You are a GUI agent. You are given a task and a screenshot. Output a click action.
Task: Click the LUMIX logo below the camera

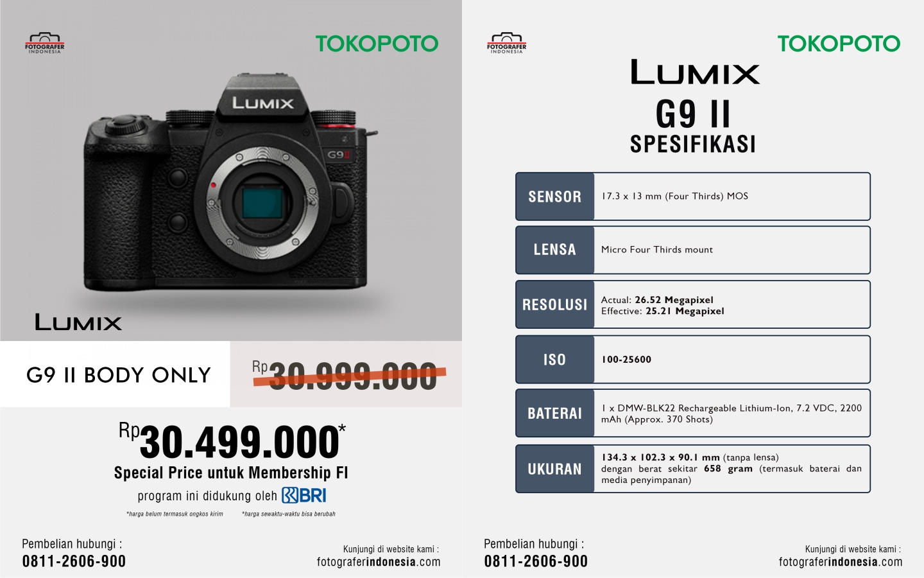(x=78, y=322)
